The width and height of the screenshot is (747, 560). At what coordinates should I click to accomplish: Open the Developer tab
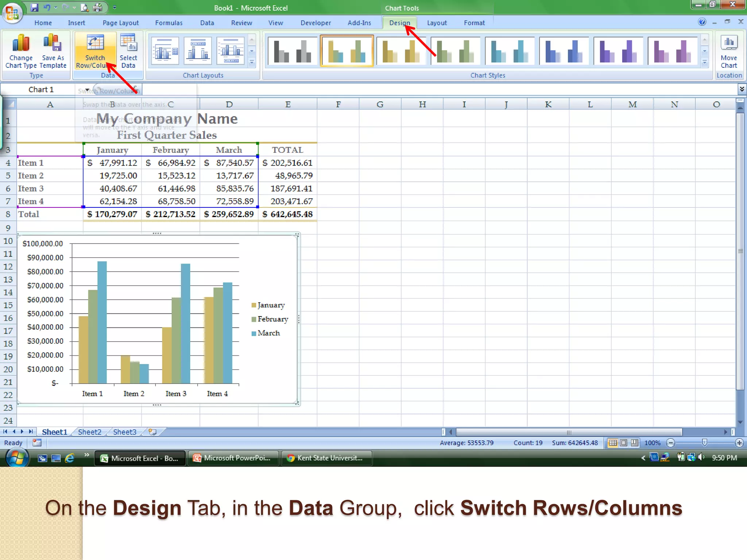(x=316, y=23)
